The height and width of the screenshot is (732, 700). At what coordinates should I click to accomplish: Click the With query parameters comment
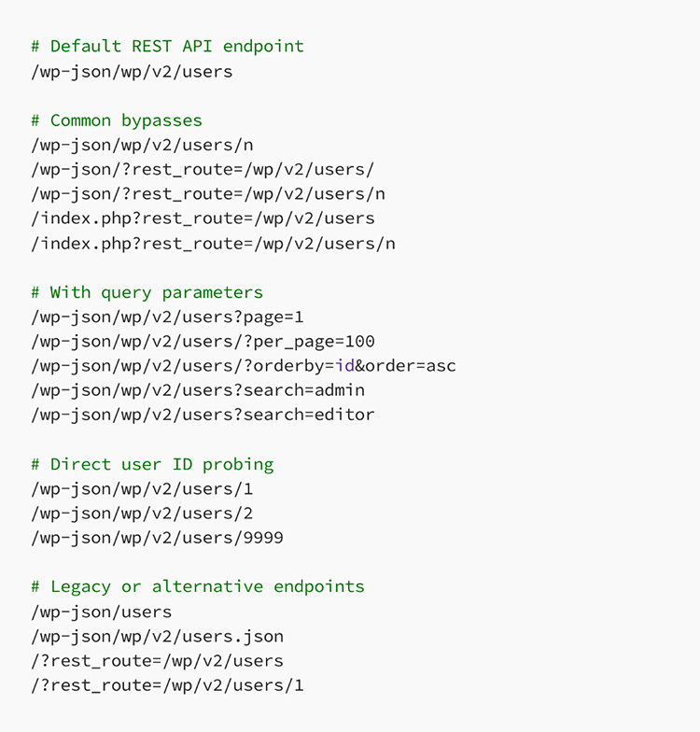(147, 292)
